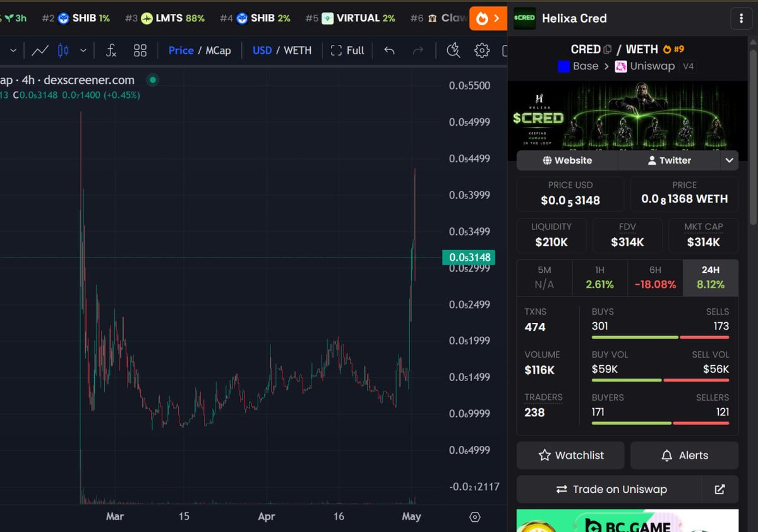Redo the chart action
758x532 pixels.
tap(418, 51)
